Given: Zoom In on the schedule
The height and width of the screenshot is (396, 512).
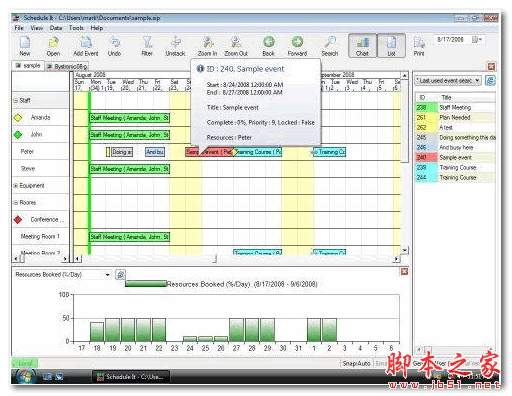Looking at the screenshot, I should point(207,46).
